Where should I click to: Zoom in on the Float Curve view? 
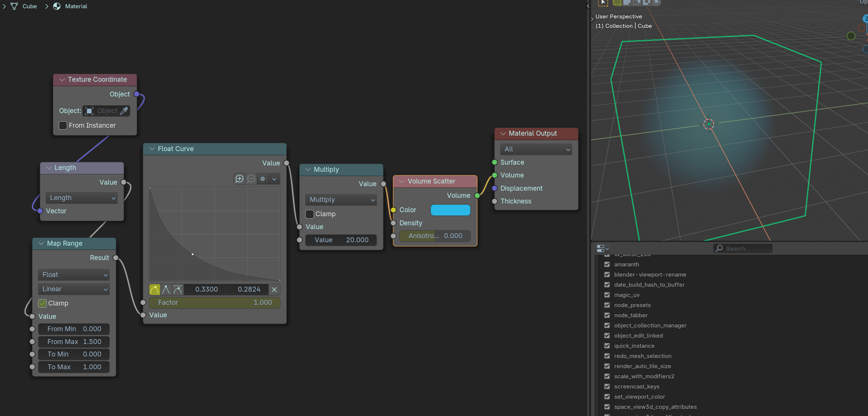pos(239,179)
